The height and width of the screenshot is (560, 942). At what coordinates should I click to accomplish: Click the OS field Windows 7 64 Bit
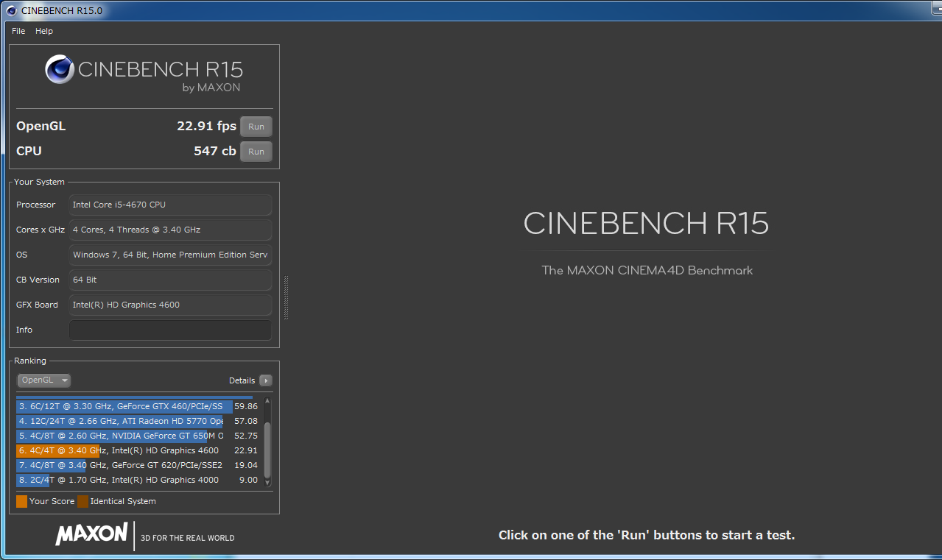pyautogui.click(x=170, y=255)
